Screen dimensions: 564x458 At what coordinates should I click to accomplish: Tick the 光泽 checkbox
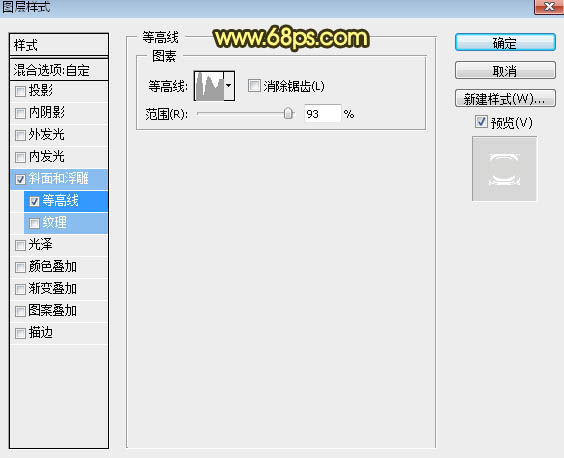[x=20, y=245]
